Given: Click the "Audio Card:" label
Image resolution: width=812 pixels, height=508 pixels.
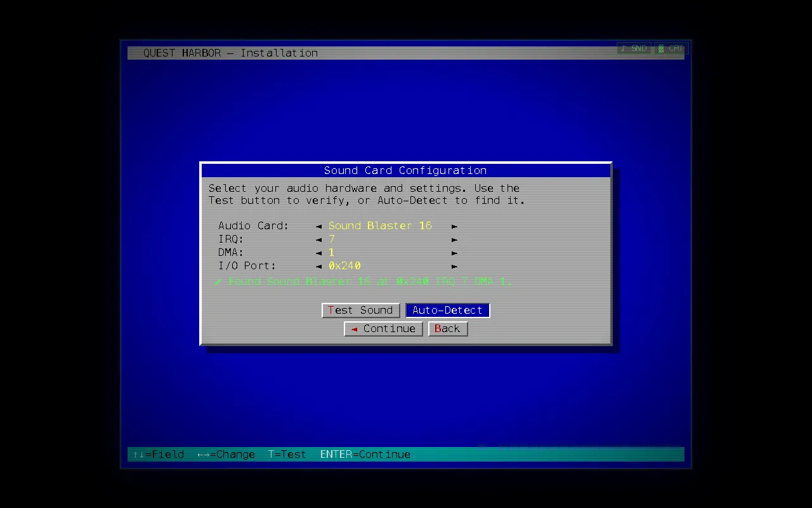Looking at the screenshot, I should pyautogui.click(x=254, y=225).
